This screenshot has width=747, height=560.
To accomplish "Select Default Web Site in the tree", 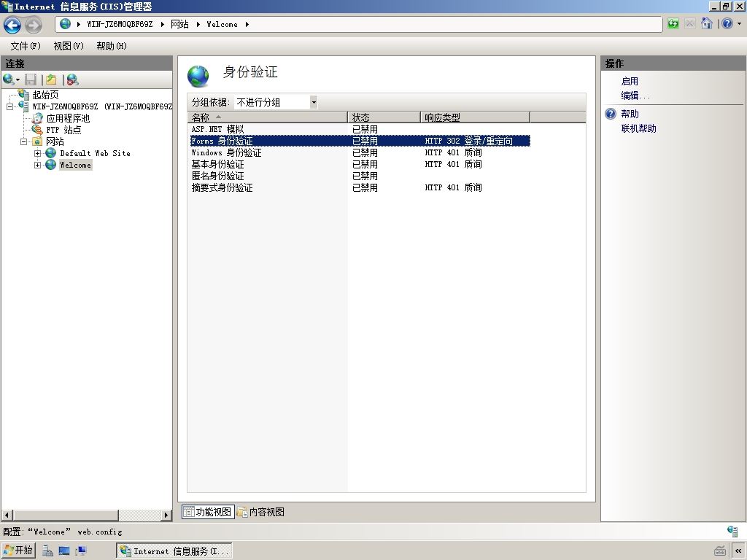I will [x=96, y=153].
